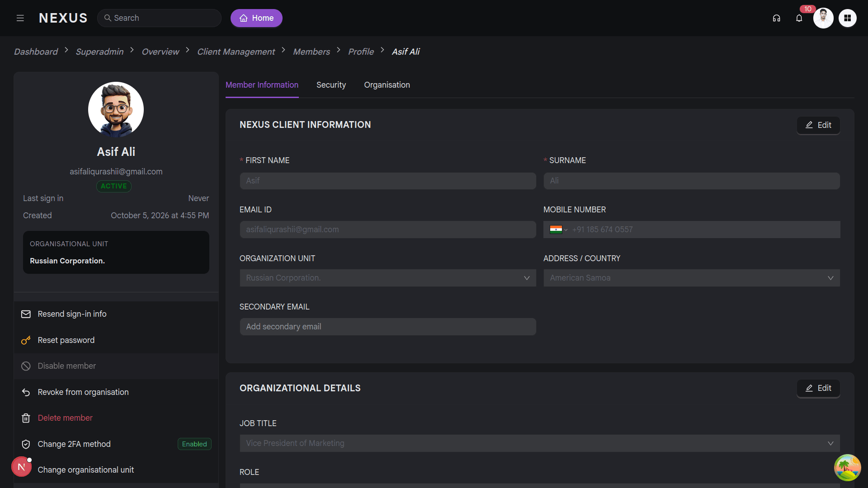Go to Dashboard breadcrumb
The width and height of the screenshot is (868, 488).
(x=36, y=52)
